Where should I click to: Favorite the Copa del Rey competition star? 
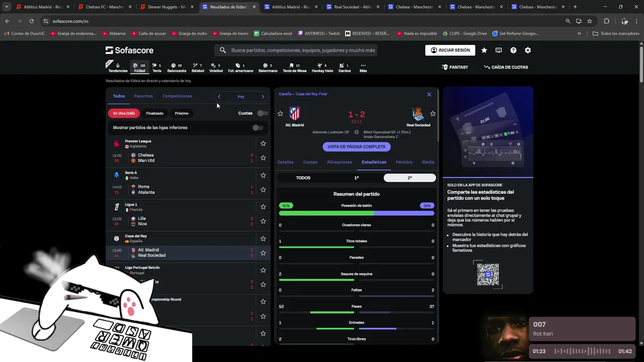[x=263, y=238]
